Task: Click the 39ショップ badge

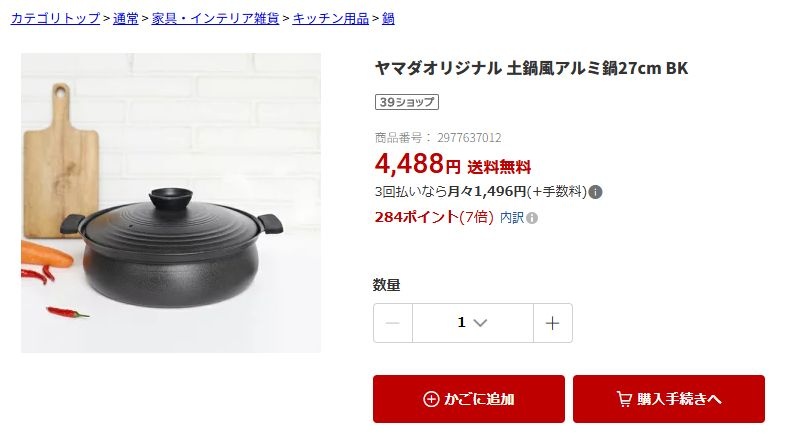Action: click(x=407, y=102)
